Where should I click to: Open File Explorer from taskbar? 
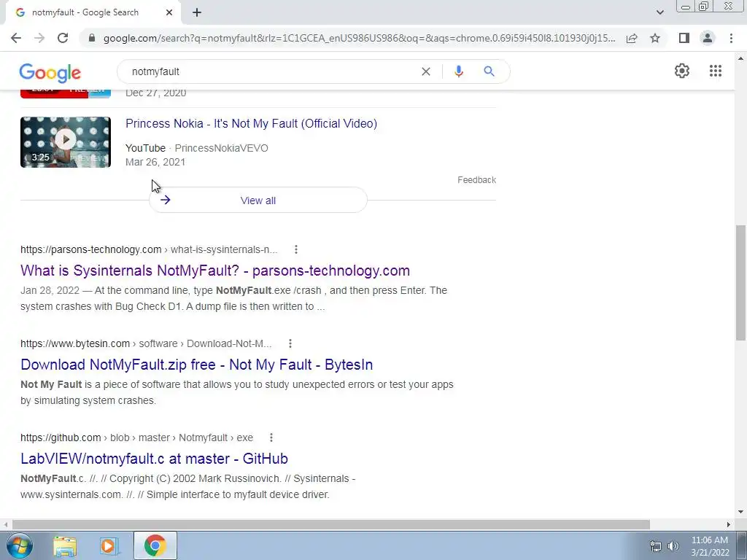click(x=65, y=545)
